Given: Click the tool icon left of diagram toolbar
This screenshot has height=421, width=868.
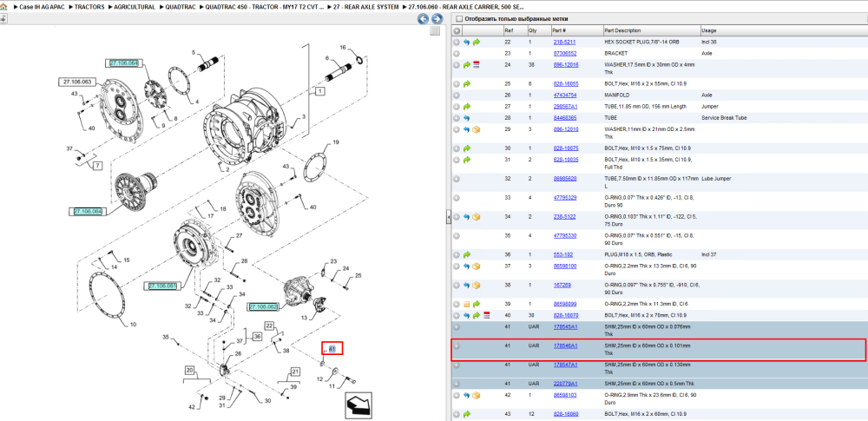Looking at the screenshot, I should (3, 19).
